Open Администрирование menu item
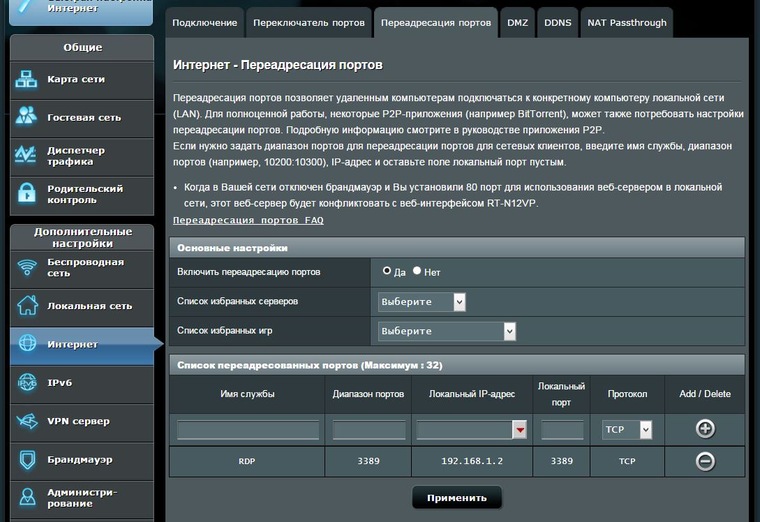The height and width of the screenshot is (522, 760). pyautogui.click(x=82, y=498)
